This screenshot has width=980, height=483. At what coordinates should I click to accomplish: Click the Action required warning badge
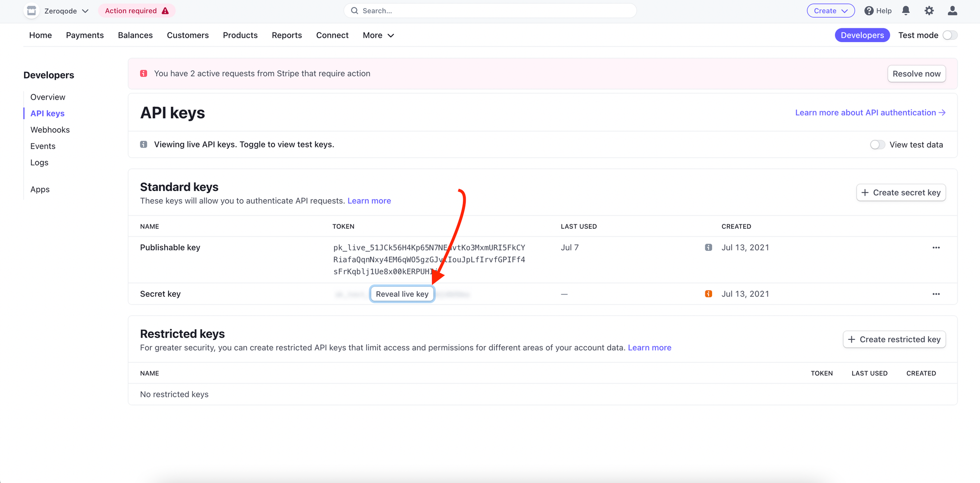point(137,11)
